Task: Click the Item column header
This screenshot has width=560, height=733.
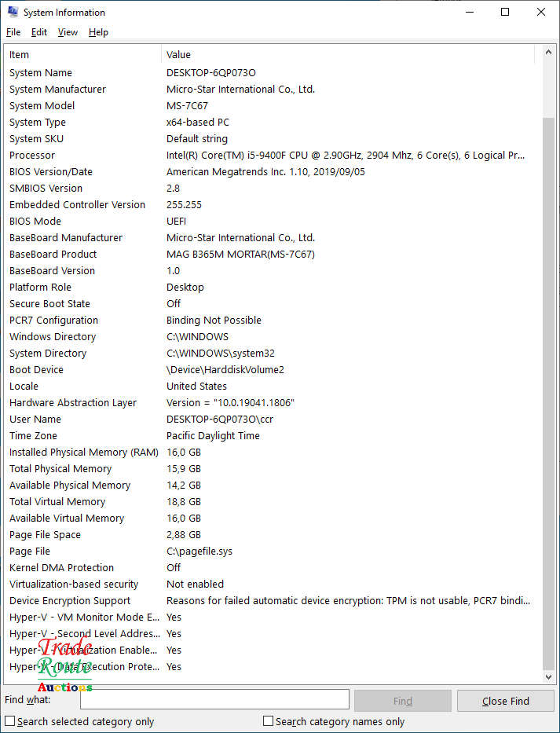Action: tap(82, 55)
